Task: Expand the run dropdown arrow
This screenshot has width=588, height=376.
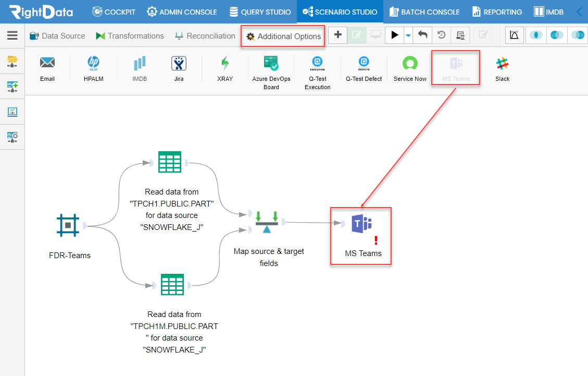Action: pos(408,35)
